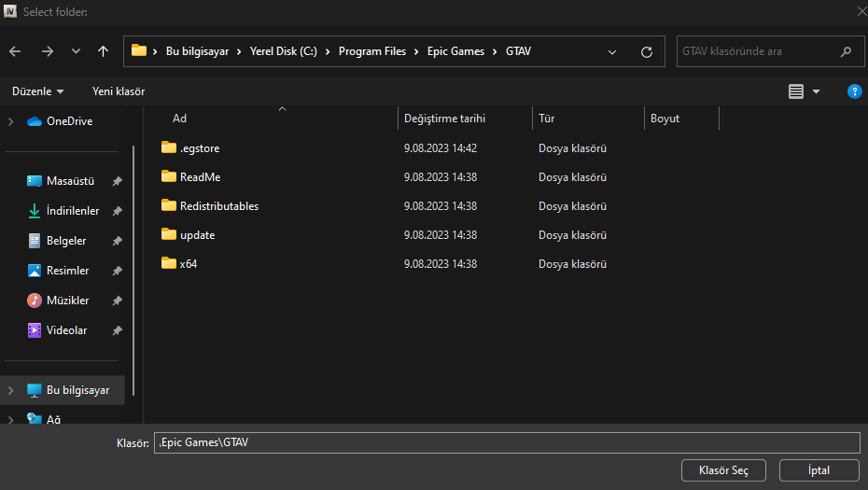Expand address bar history dropdown
The width and height of the screenshot is (868, 490).
click(x=612, y=51)
